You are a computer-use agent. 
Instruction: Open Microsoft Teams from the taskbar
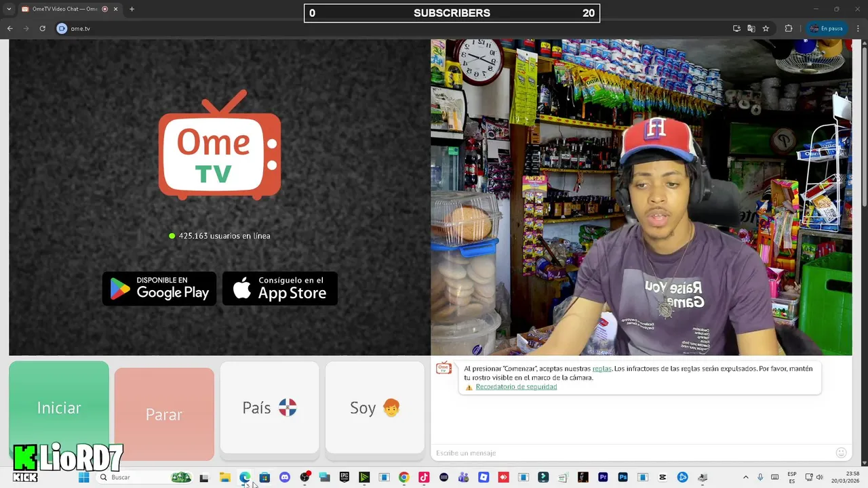click(x=464, y=477)
